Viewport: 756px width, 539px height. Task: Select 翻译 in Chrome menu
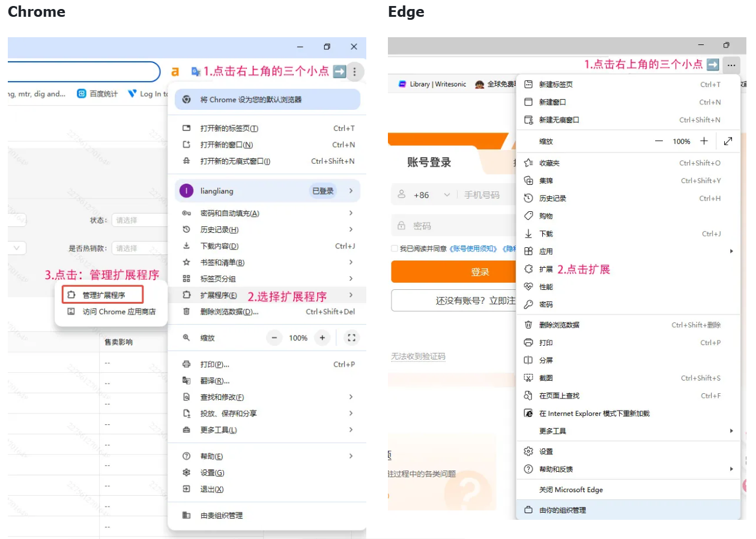(267, 381)
